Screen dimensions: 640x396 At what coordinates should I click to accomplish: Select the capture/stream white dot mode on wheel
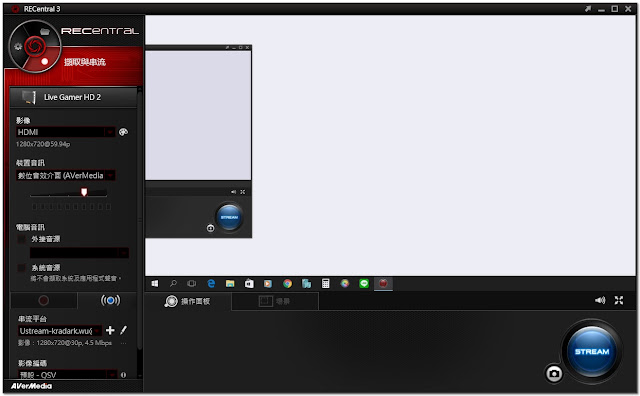[x=44, y=61]
